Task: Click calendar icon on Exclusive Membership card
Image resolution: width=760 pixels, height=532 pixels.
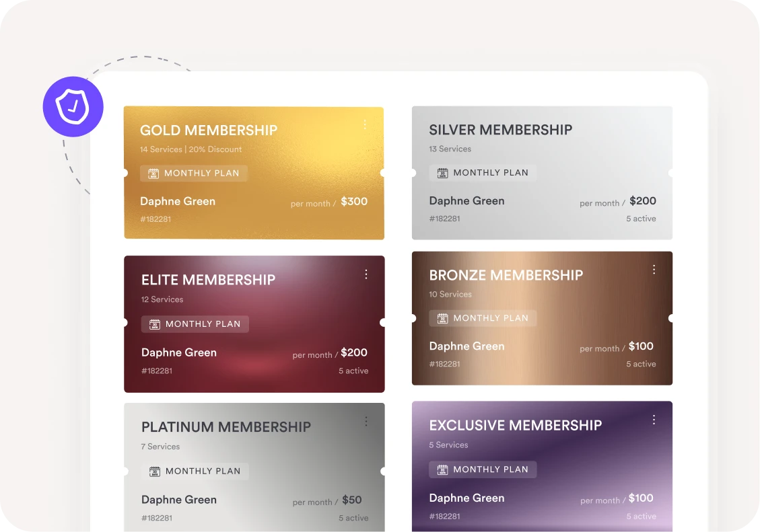Action: [442, 469]
